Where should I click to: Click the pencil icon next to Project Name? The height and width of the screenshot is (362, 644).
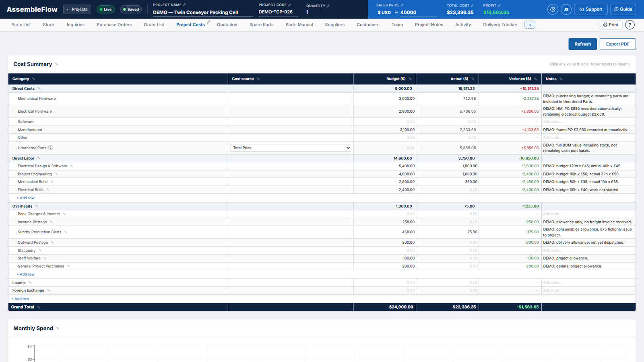[184, 5]
